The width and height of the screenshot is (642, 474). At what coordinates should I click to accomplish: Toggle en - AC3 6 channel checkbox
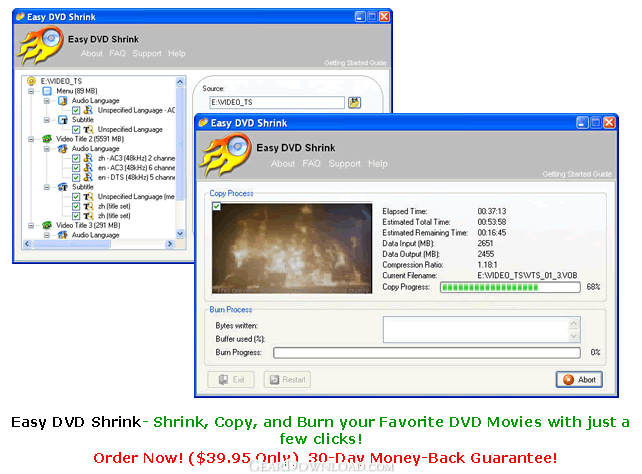tap(76, 167)
